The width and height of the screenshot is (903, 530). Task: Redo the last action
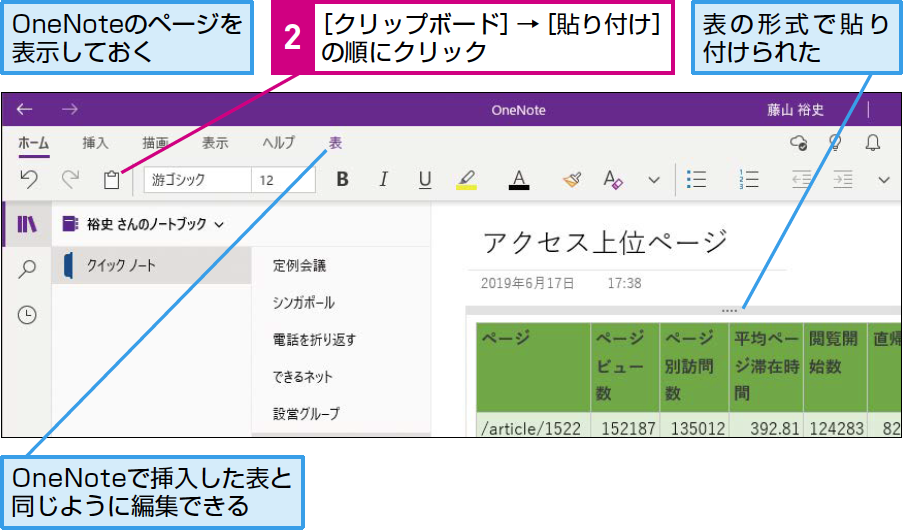(70, 180)
